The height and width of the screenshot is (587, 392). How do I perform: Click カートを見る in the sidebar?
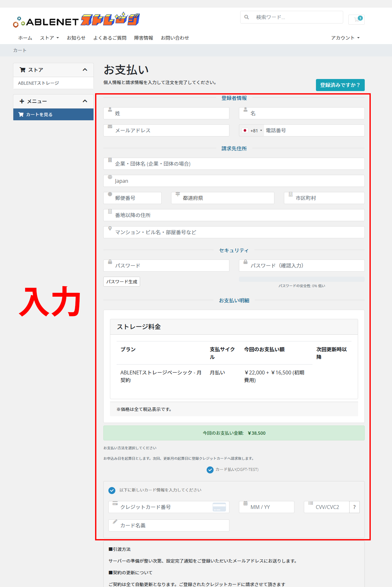click(x=53, y=115)
